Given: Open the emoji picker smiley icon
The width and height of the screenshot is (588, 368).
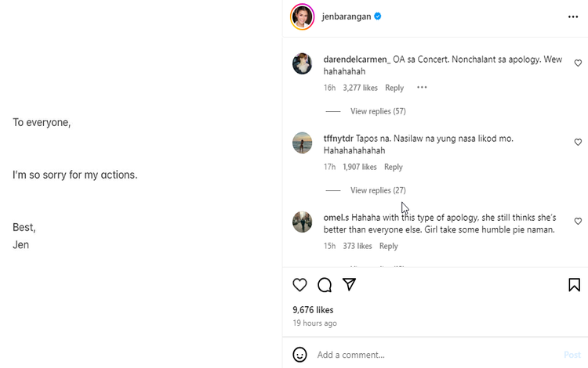Looking at the screenshot, I should point(299,355).
